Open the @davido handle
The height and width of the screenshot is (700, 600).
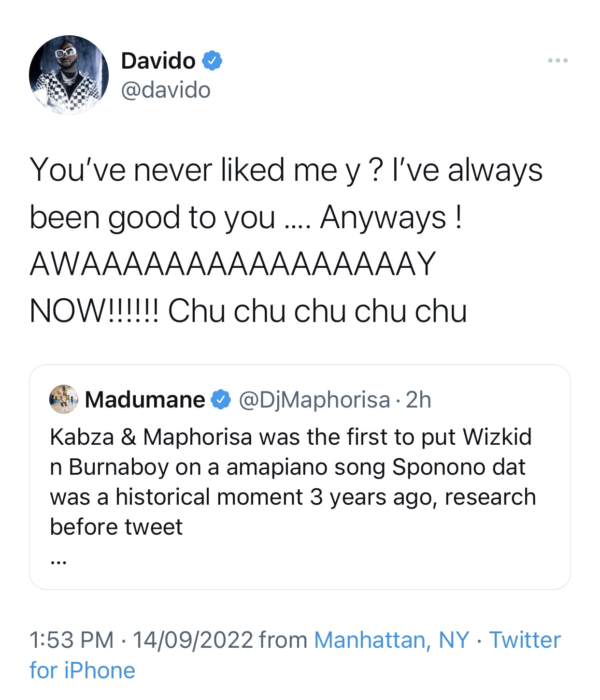[166, 90]
